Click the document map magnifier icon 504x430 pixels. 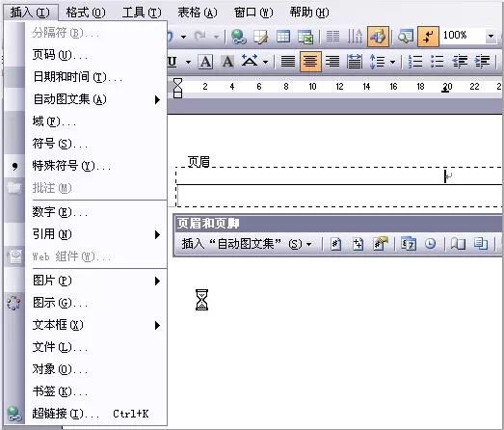pyautogui.click(x=406, y=37)
